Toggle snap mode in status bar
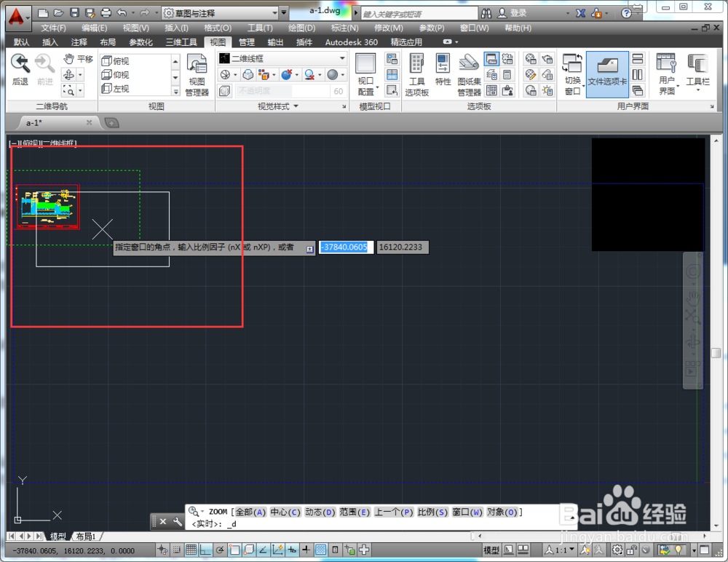The image size is (728, 562). (176, 550)
